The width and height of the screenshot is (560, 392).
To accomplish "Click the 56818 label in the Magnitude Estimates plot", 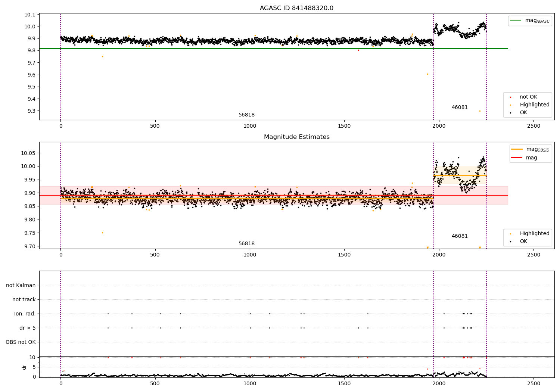I will click(x=246, y=244).
